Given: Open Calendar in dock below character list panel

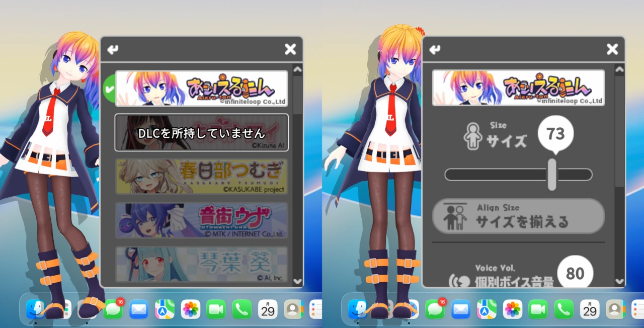Looking at the screenshot, I should 268,309.
